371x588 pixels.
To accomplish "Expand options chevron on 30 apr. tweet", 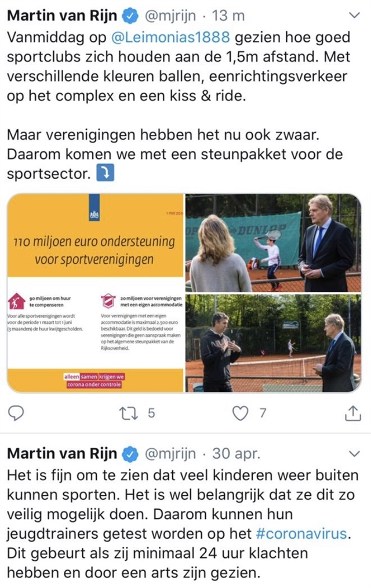I will pyautogui.click(x=354, y=453).
